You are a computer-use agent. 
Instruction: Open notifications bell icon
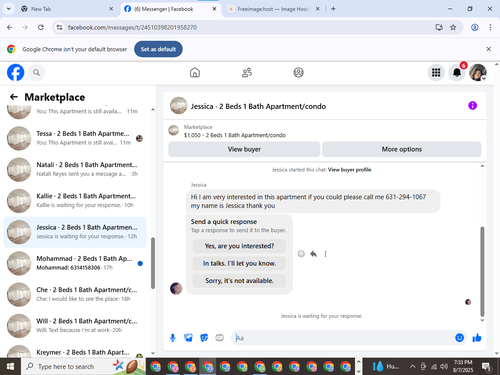click(457, 72)
